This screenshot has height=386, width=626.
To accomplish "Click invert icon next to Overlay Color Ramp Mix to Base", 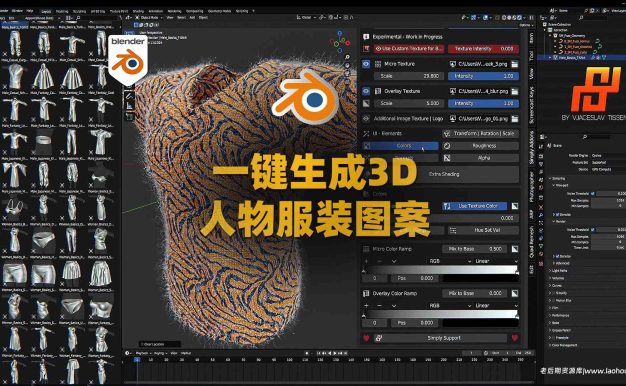I will (x=515, y=293).
